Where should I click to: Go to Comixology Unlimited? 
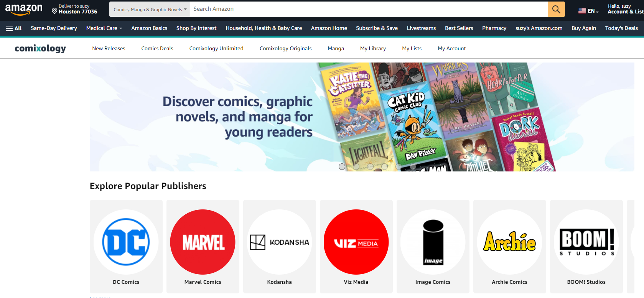[216, 49]
